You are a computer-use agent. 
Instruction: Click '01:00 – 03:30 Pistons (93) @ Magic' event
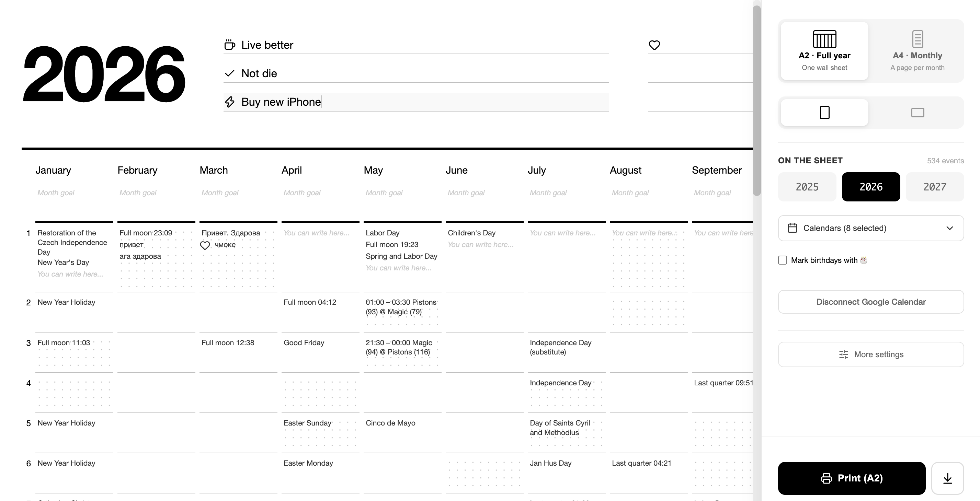point(401,307)
